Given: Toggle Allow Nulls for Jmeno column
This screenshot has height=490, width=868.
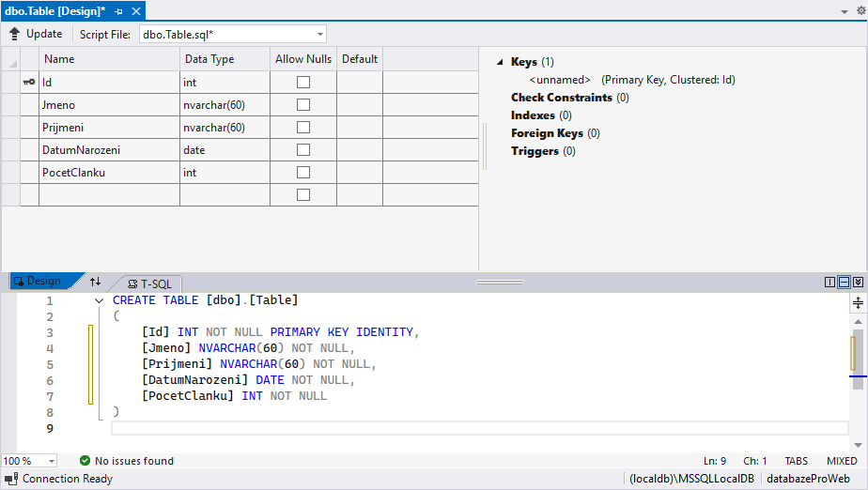Looking at the screenshot, I should (x=302, y=104).
